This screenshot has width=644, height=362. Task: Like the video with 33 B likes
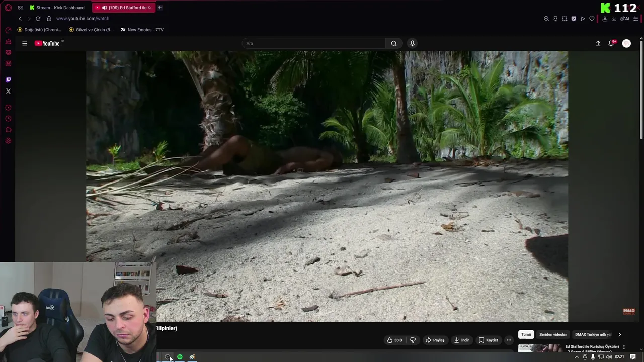pyautogui.click(x=394, y=340)
